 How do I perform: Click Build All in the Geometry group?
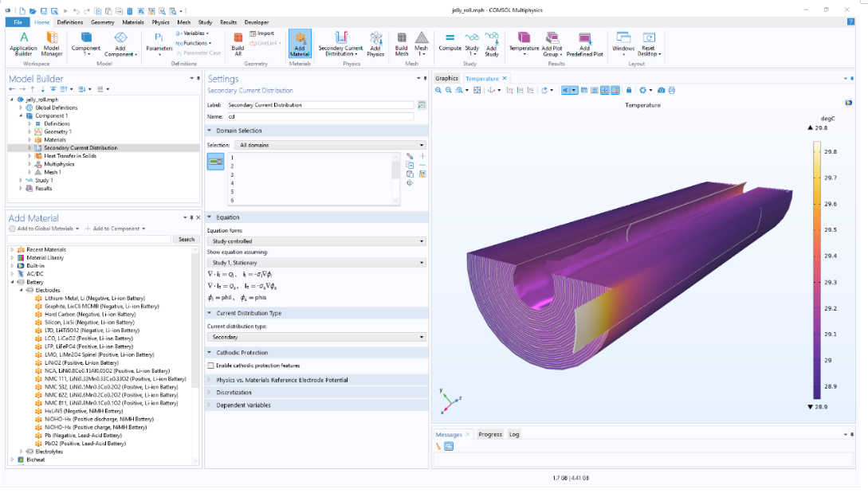point(238,44)
